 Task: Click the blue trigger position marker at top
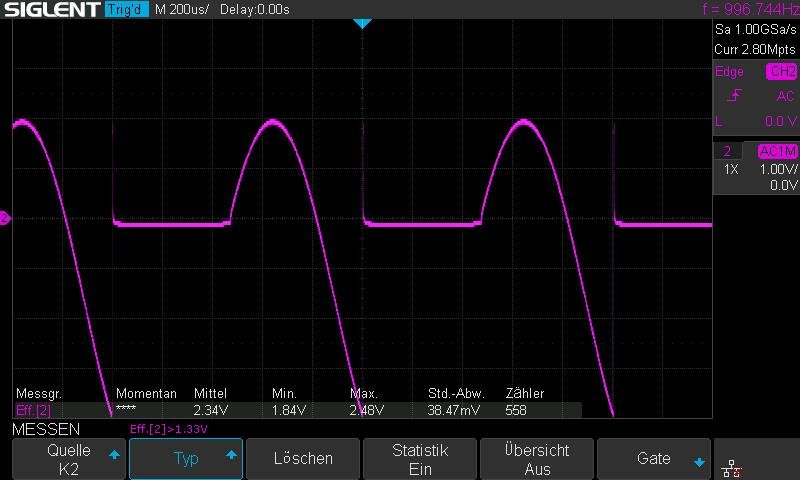point(362,22)
